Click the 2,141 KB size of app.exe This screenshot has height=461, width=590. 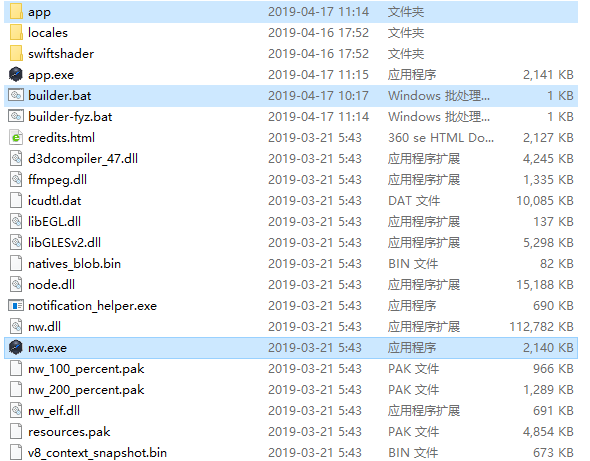tap(548, 75)
